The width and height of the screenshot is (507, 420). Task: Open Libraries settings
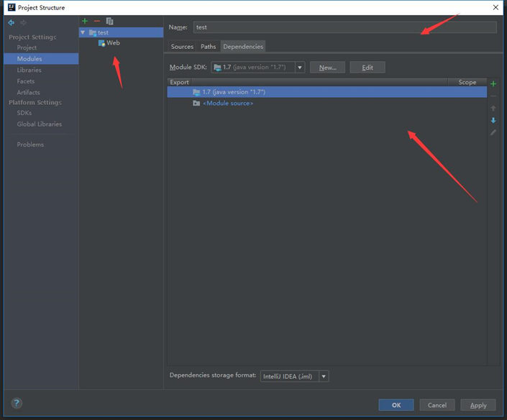click(x=29, y=70)
